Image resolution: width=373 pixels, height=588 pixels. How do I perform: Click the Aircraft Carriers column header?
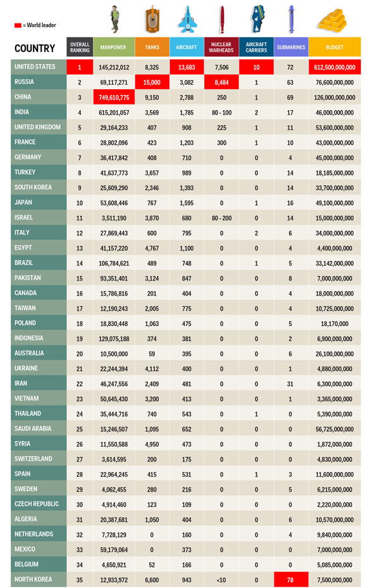pos(256,47)
